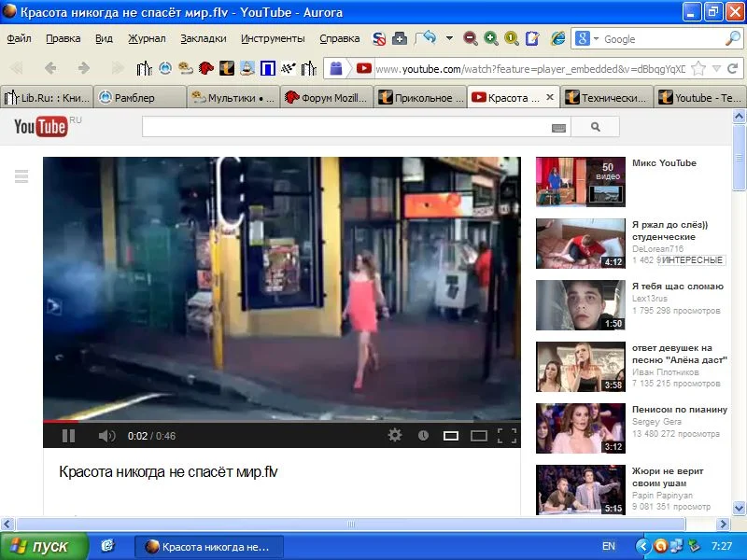Switch to the Рамблер tab

pos(134,98)
